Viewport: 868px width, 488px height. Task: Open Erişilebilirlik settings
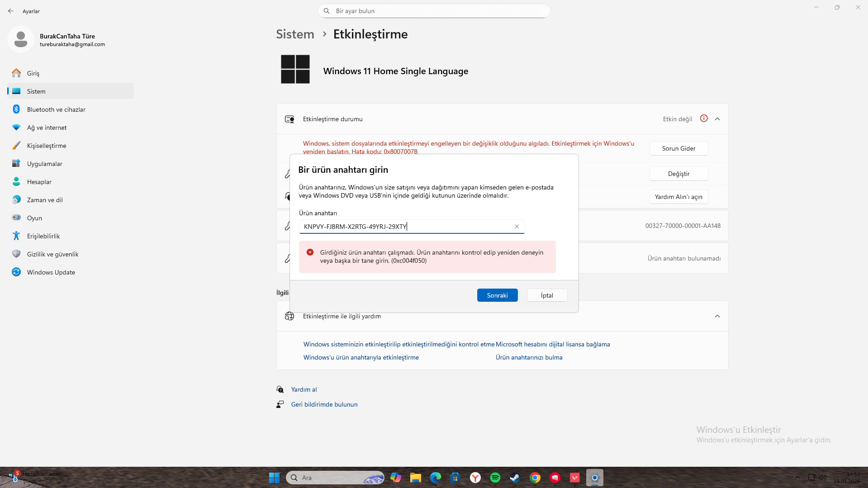pos(71,236)
